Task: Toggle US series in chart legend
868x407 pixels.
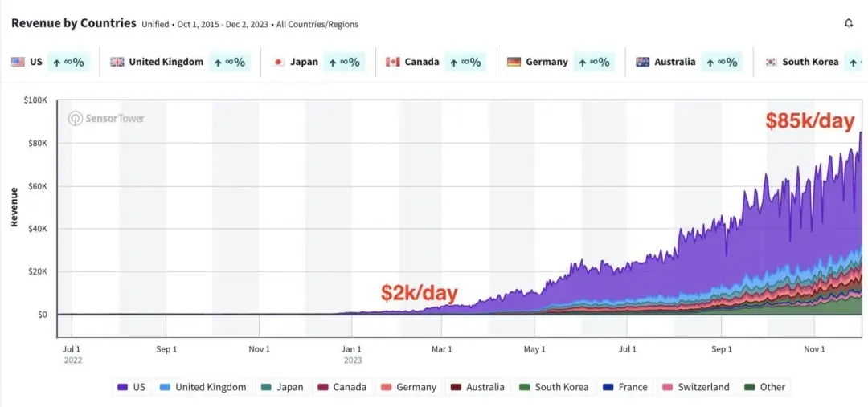Action: 131,387
